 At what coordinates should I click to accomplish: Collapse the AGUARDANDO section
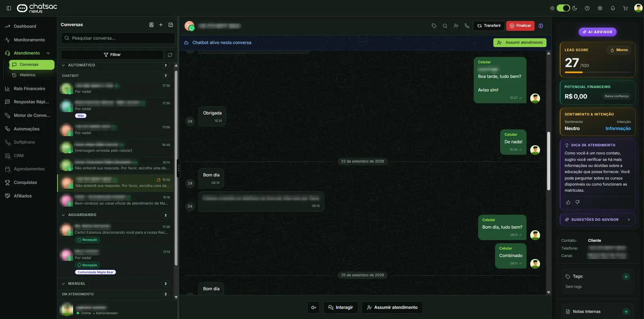pyautogui.click(x=63, y=215)
